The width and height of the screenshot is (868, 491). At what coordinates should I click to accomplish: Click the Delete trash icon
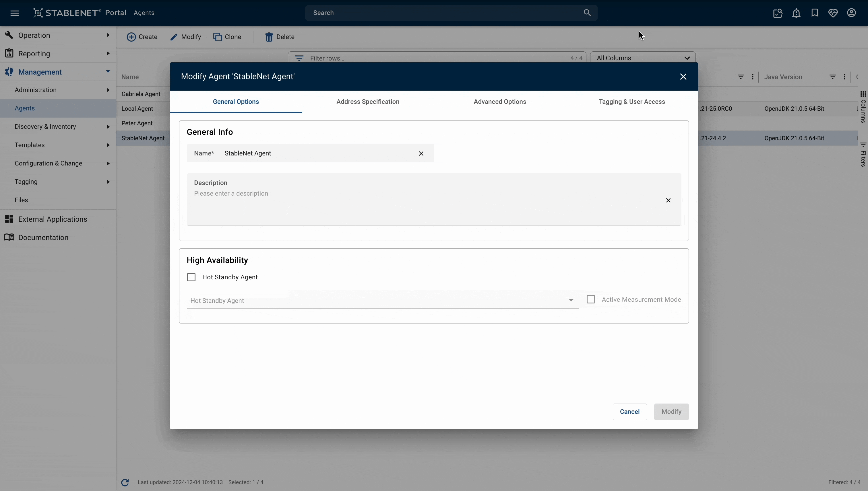tap(269, 37)
